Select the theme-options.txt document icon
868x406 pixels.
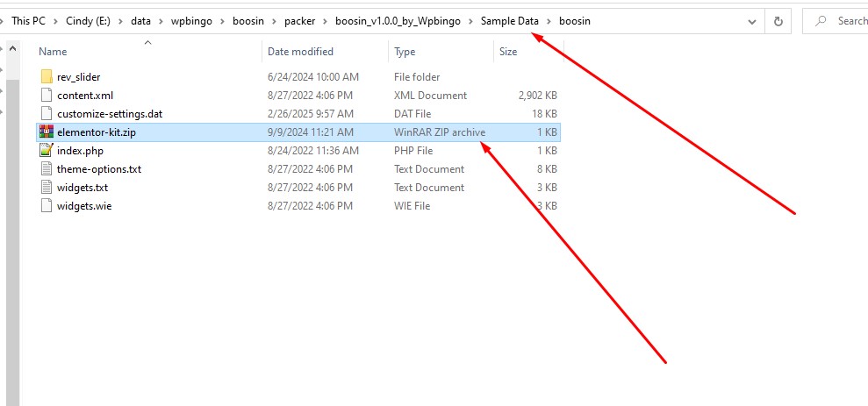pyautogui.click(x=47, y=169)
